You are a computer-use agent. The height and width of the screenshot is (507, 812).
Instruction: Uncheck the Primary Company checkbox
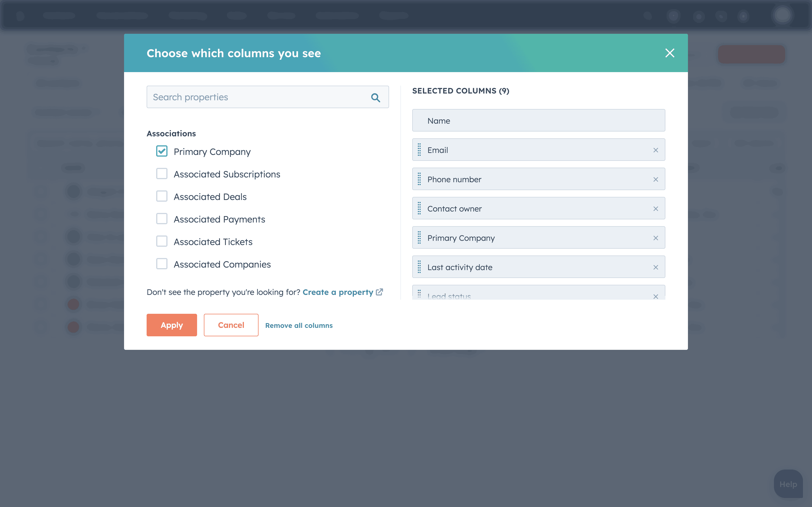tap(162, 151)
